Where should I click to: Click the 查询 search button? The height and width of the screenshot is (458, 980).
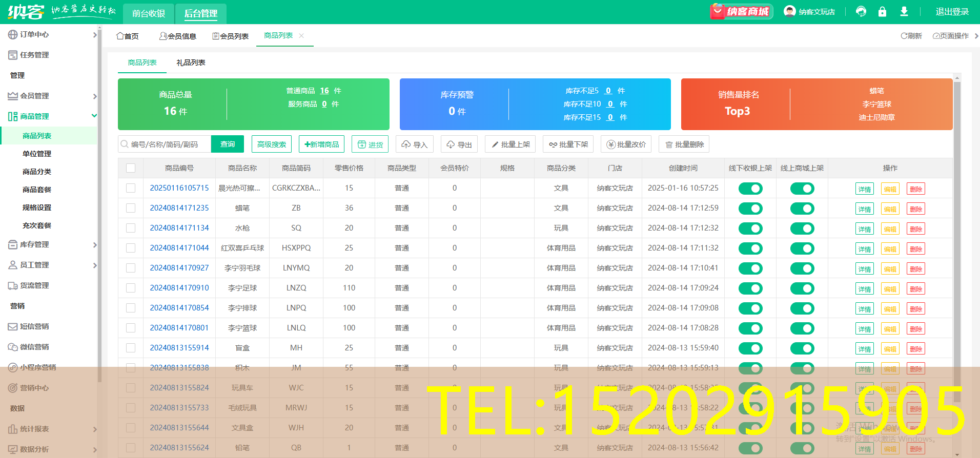coord(228,144)
